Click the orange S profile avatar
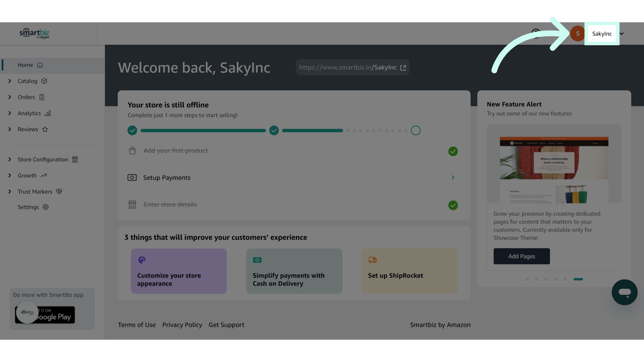Image resolution: width=644 pixels, height=362 pixels. click(578, 34)
